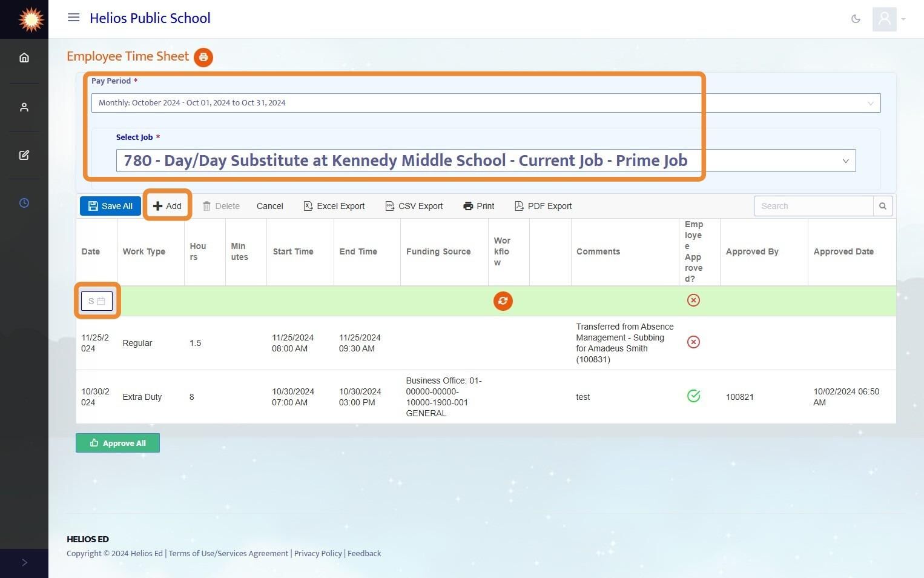The image size is (924, 578).
Task: Cancel the current edits
Action: pyautogui.click(x=270, y=206)
